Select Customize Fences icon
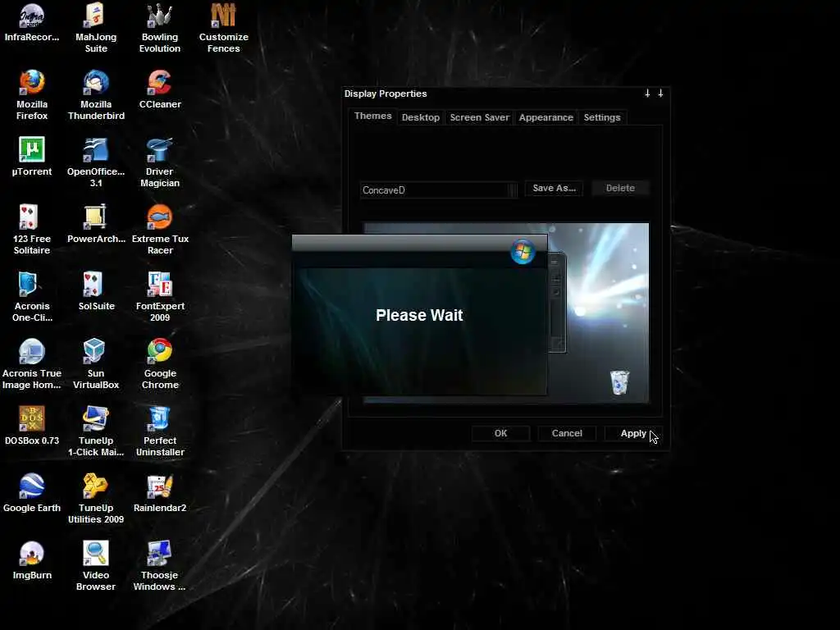The height and width of the screenshot is (630, 840). 223,27
